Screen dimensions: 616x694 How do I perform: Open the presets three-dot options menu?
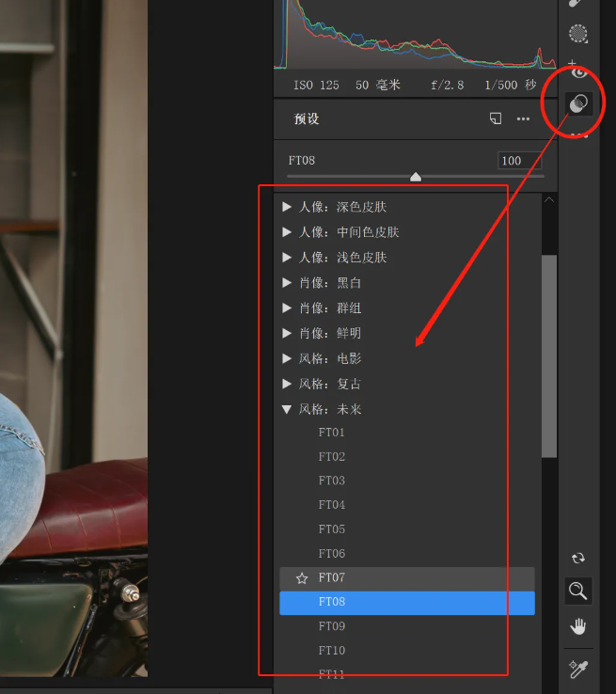pyautogui.click(x=523, y=118)
